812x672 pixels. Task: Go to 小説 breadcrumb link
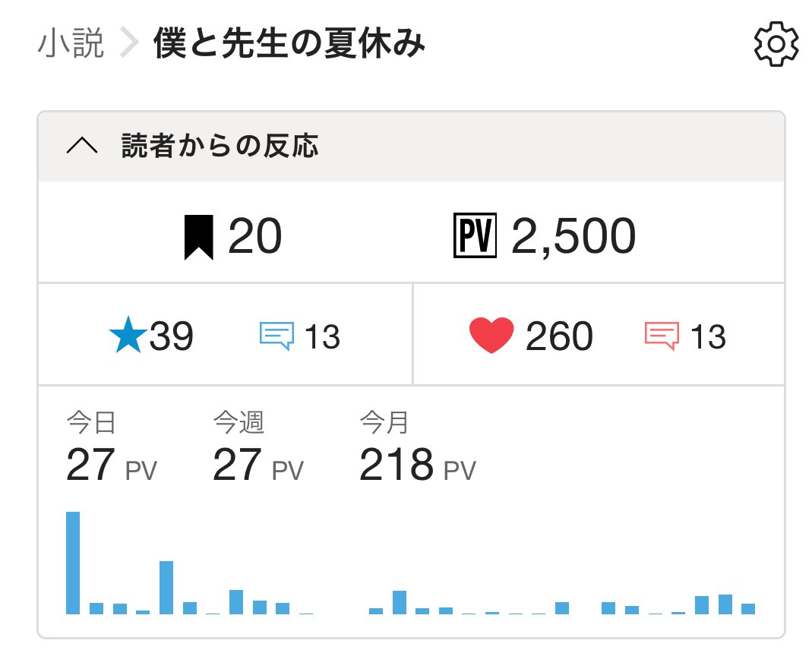click(x=70, y=45)
